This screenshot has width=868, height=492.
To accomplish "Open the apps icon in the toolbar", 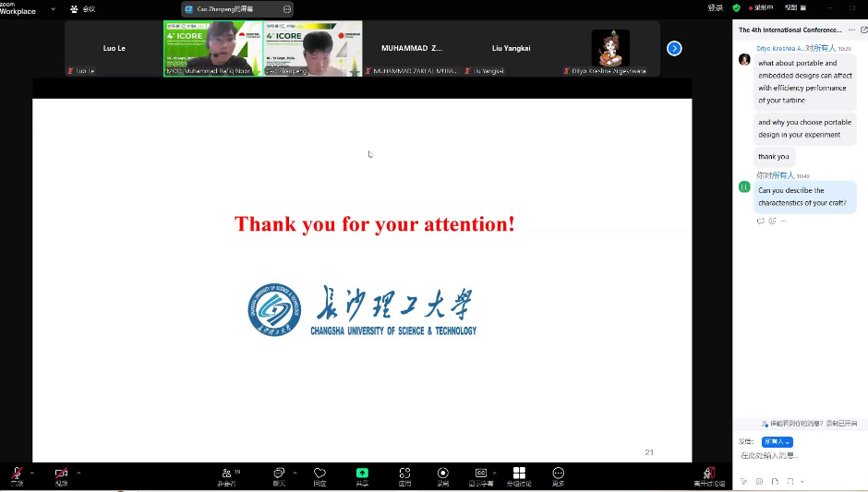I will pos(404,474).
